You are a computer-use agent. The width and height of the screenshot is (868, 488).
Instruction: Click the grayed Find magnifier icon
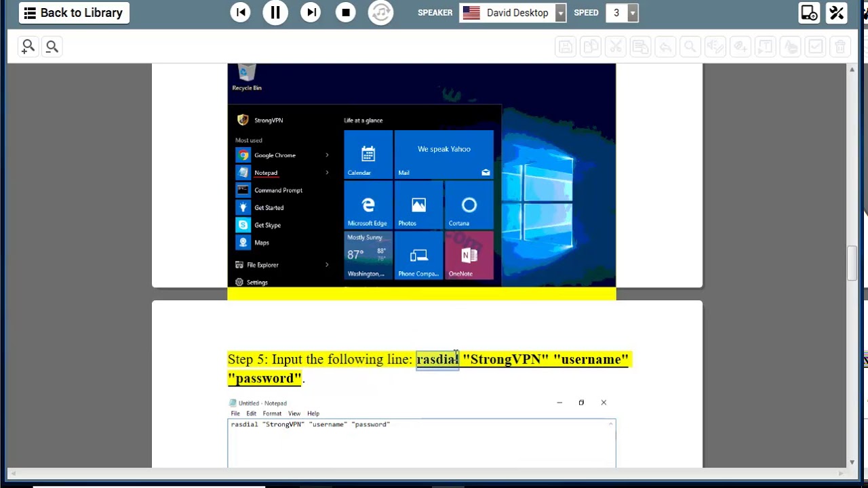[x=690, y=47]
